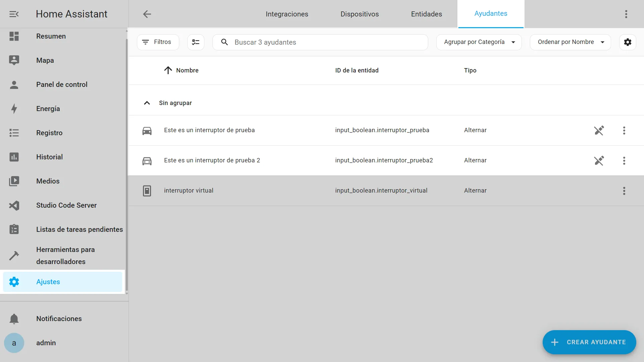644x362 pixels.
Task: Click the Registro list icon
Action: tap(14, 133)
